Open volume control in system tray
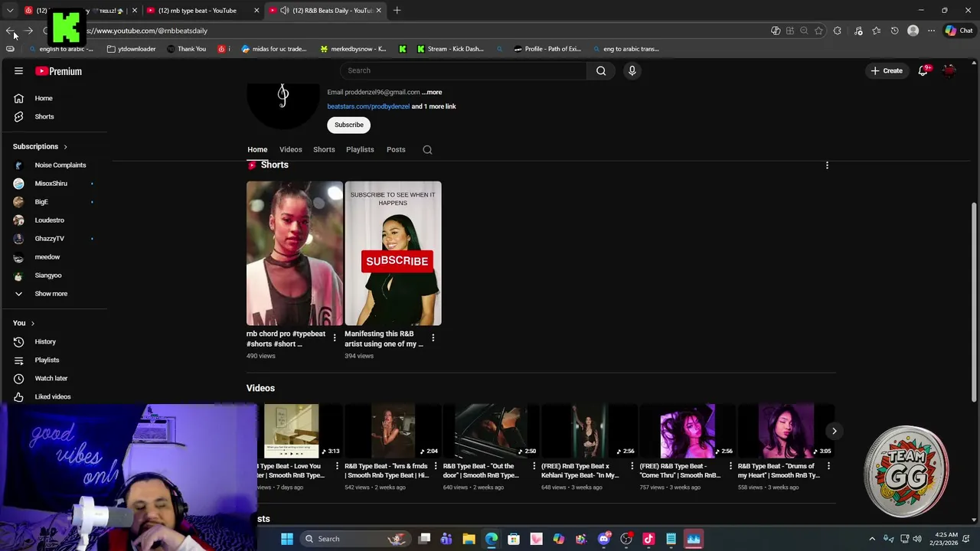Image resolution: width=980 pixels, height=551 pixels. point(917,539)
